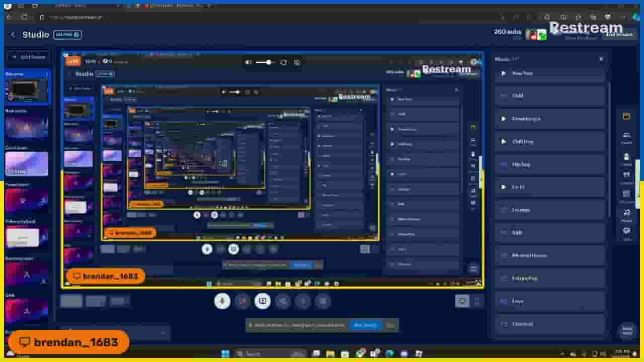Select the R&B music genre

tap(550, 233)
